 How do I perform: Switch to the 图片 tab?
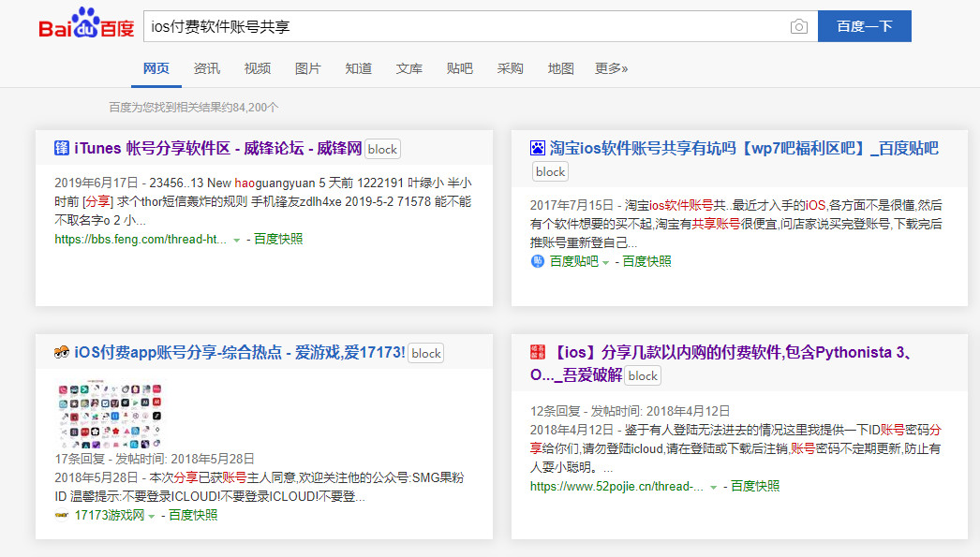(308, 68)
